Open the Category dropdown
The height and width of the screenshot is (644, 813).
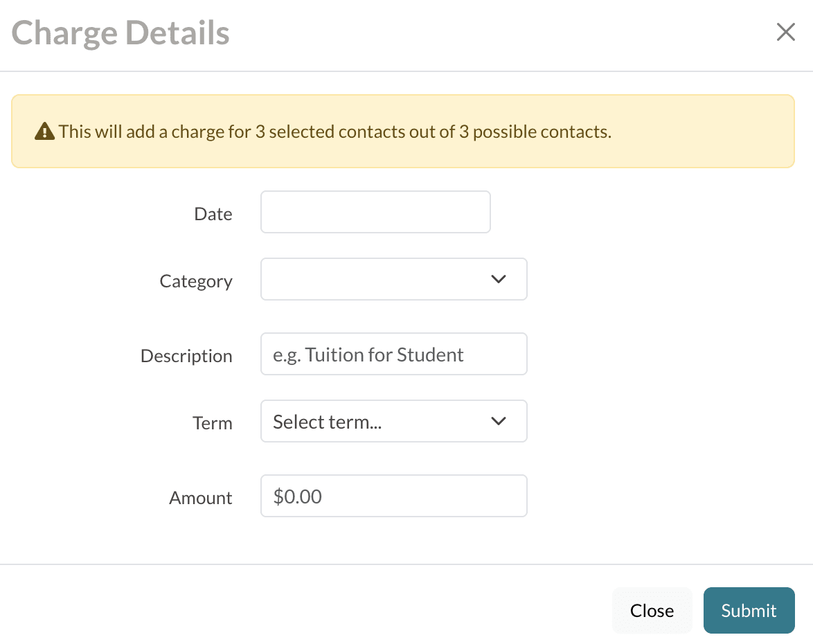[393, 279]
